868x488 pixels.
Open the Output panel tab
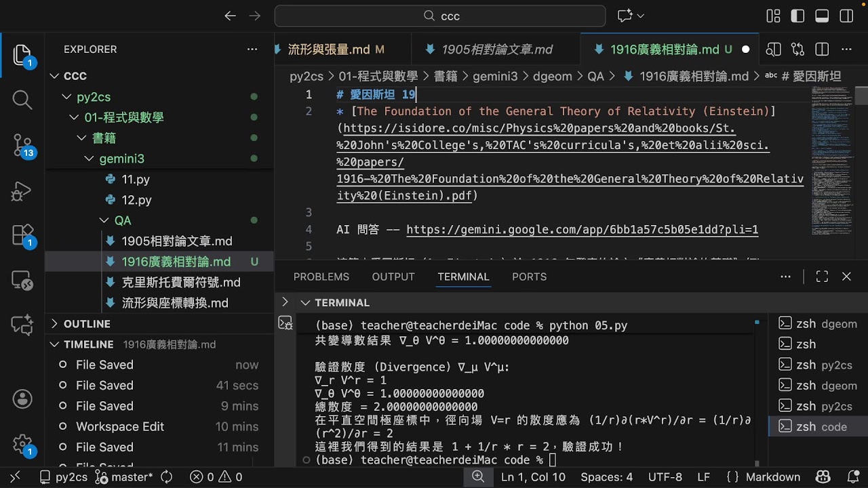[393, 277]
